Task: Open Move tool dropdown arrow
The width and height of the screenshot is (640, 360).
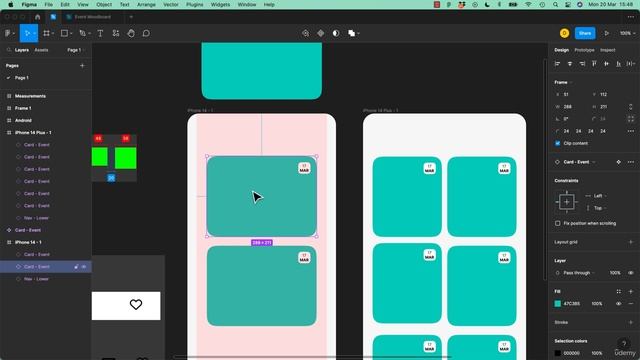Action: point(34,33)
